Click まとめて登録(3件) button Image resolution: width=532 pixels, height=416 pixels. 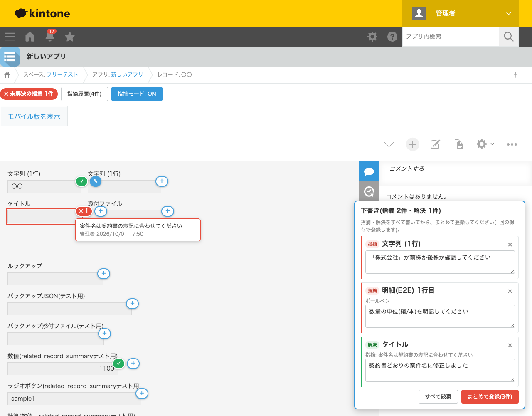coord(490,396)
